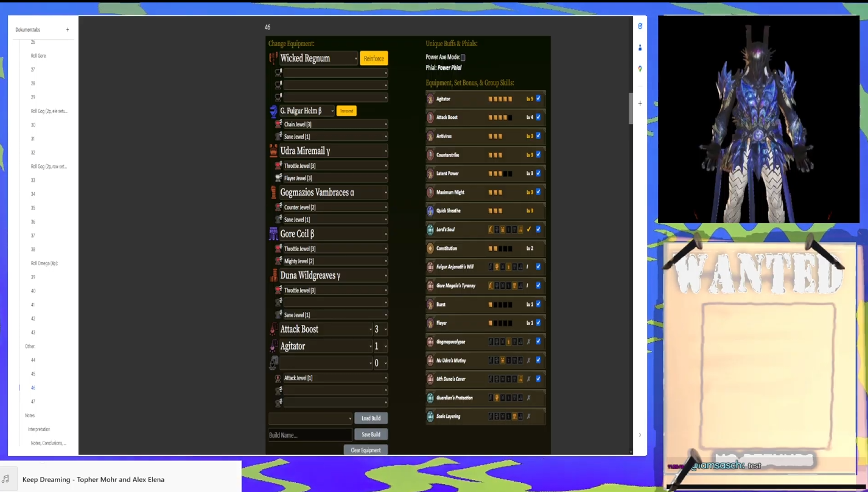The height and width of the screenshot is (492, 868).
Task: Click the Chain Jewel decoration slot icon
Action: pyautogui.click(x=278, y=124)
